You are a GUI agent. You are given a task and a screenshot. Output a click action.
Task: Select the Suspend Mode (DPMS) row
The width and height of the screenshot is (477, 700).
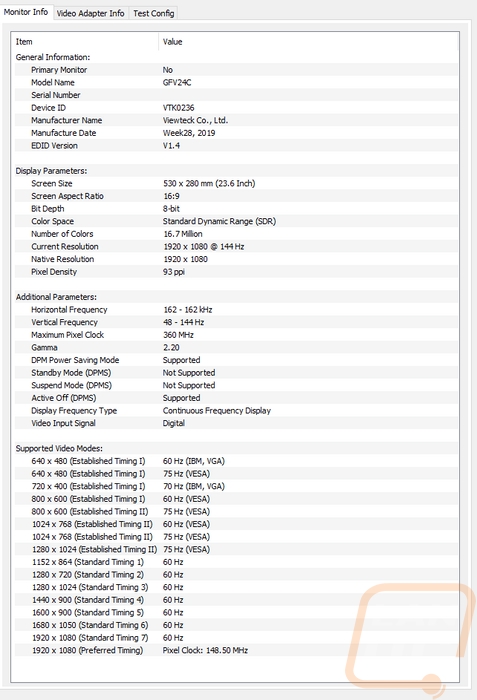click(236, 385)
